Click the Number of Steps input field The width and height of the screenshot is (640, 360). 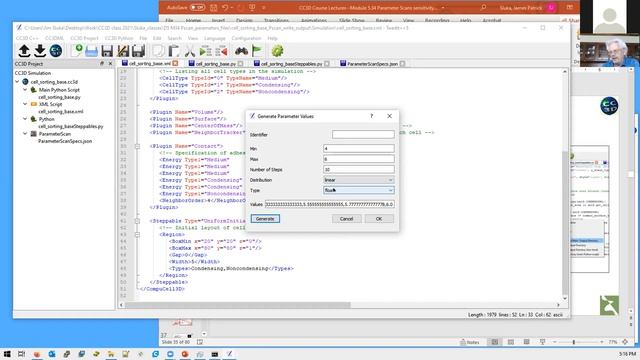point(359,169)
